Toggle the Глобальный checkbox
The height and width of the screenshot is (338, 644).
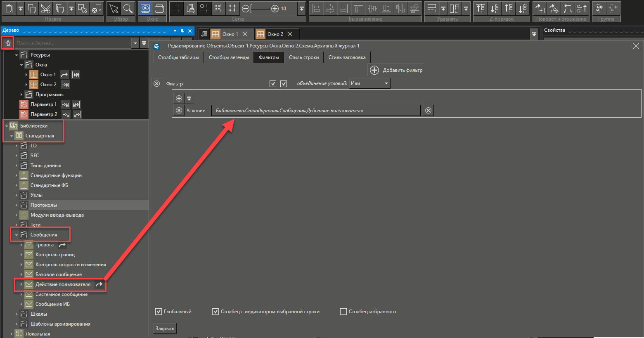(159, 312)
